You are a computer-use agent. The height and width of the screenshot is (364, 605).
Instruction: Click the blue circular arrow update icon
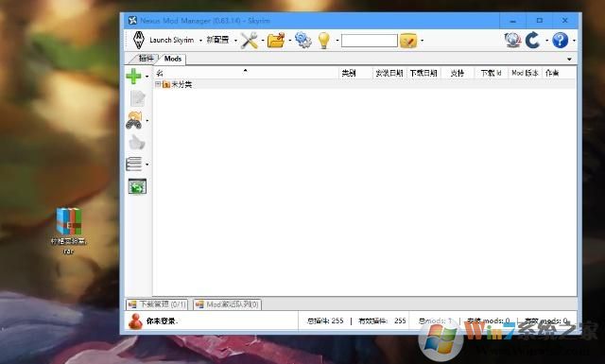tap(533, 40)
